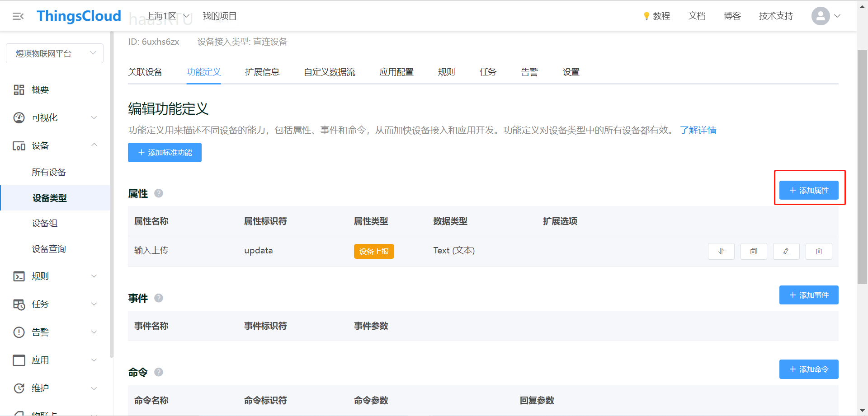
Task: Collapse the 设备 sidebar menu chevron
Action: tap(94, 145)
